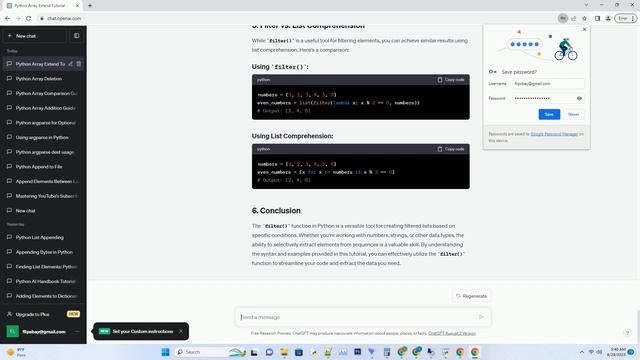Viewport: 640px width, 360px height.
Task: Open account options three-dot menu
Action: tap(77, 331)
